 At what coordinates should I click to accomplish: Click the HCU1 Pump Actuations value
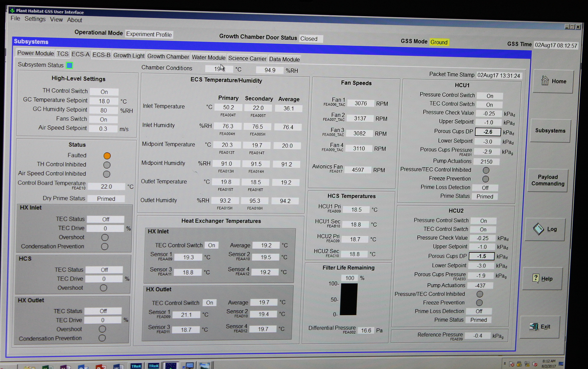pyautogui.click(x=486, y=161)
